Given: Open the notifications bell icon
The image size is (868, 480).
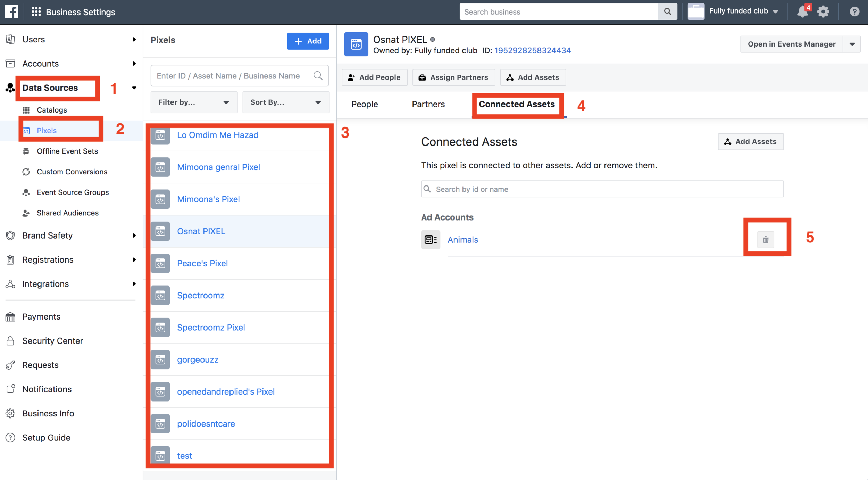Looking at the screenshot, I should [802, 12].
